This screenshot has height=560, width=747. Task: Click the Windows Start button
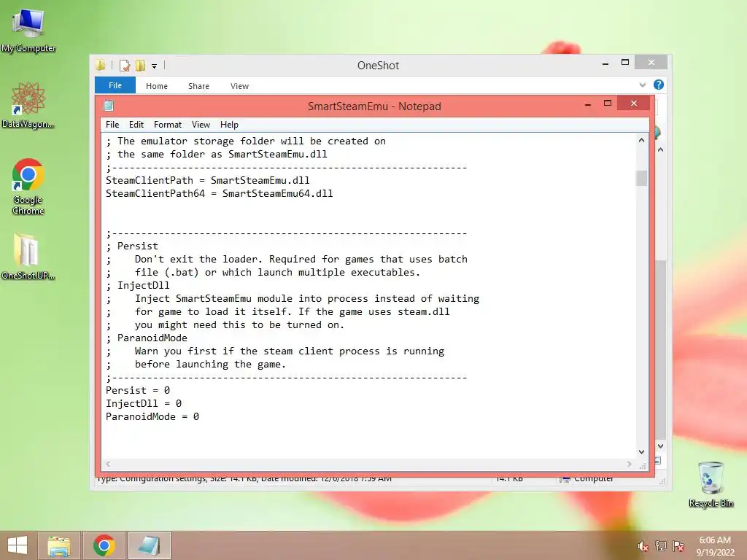point(18,545)
